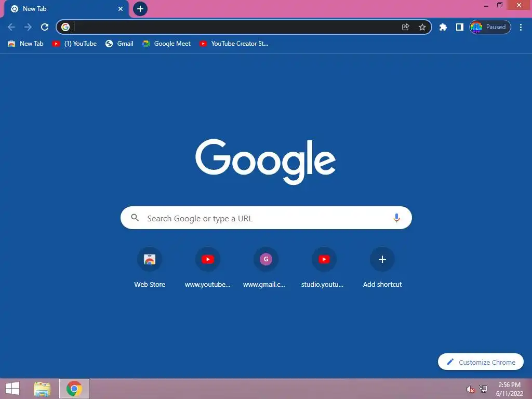Click the forward navigation arrow
This screenshot has width=532, height=399.
coord(28,27)
